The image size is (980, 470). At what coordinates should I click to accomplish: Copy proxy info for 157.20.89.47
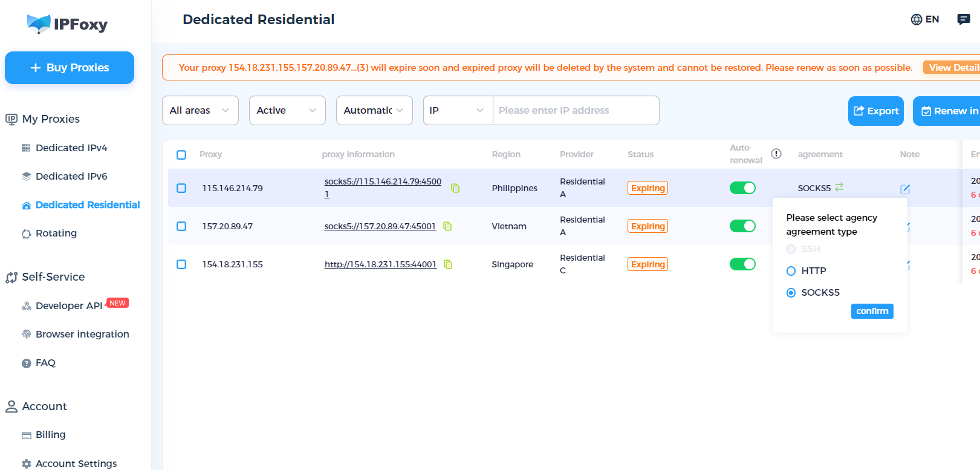447,226
